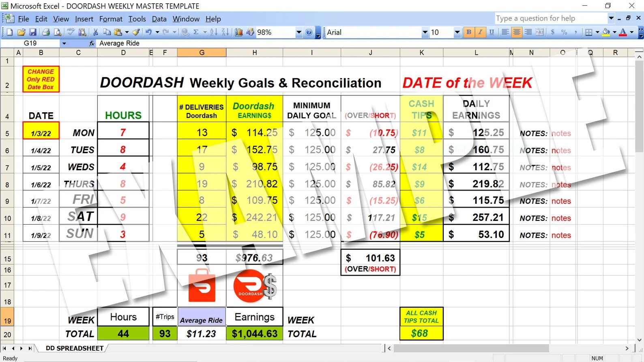Select column L header
The height and width of the screenshot is (362, 644).
pyautogui.click(x=476, y=52)
